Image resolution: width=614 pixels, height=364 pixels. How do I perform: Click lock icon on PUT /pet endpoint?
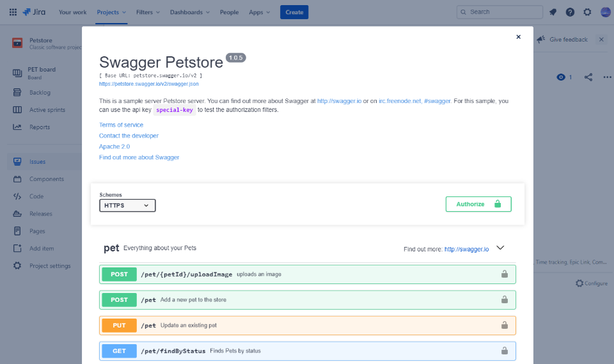coord(504,325)
